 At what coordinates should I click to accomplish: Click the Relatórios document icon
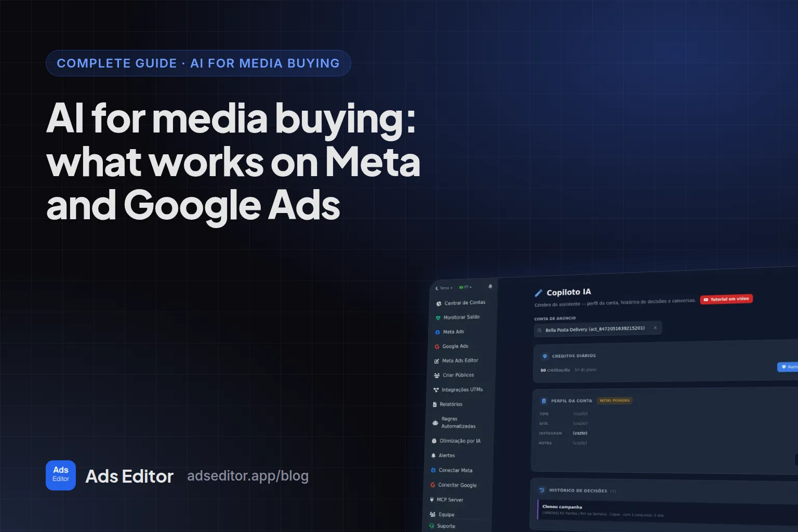click(x=435, y=404)
